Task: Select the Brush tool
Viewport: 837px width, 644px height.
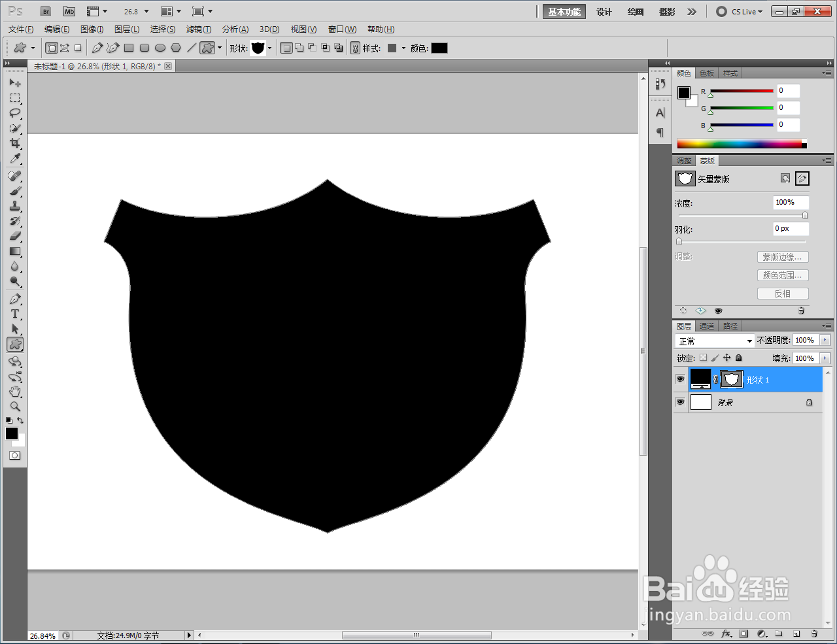Action: 15,192
